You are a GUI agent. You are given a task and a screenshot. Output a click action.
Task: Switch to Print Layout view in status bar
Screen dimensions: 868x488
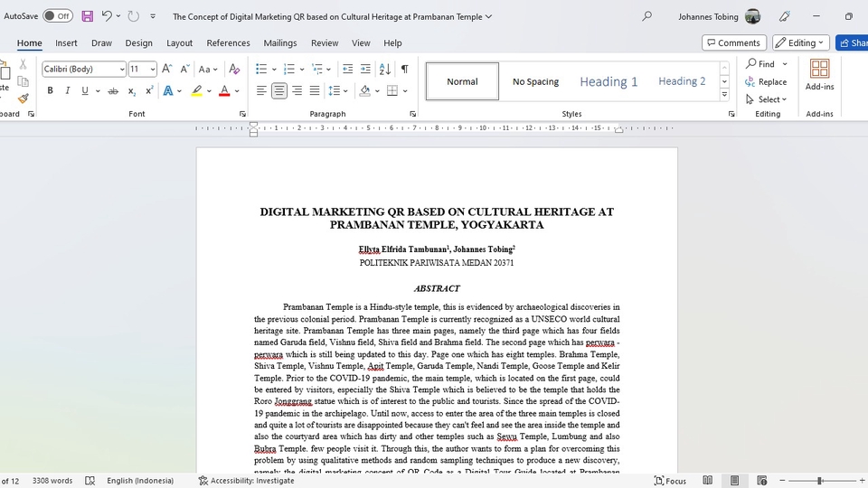(734, 480)
